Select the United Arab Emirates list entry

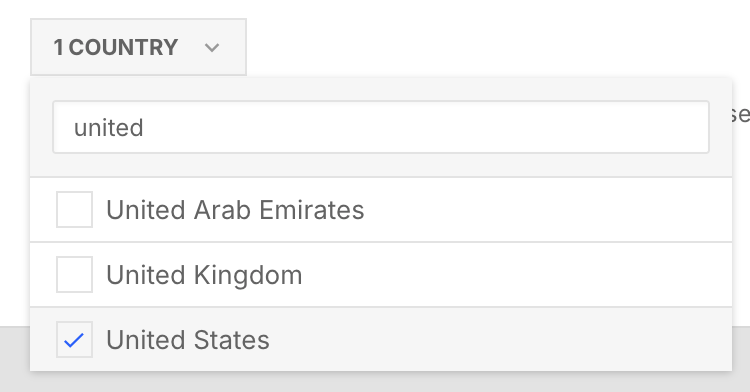[x=381, y=209]
